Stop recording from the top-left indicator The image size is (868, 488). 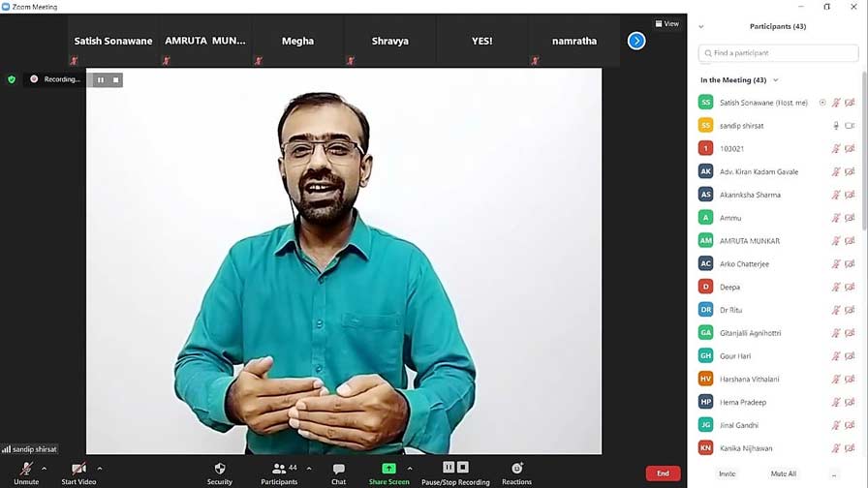(116, 79)
